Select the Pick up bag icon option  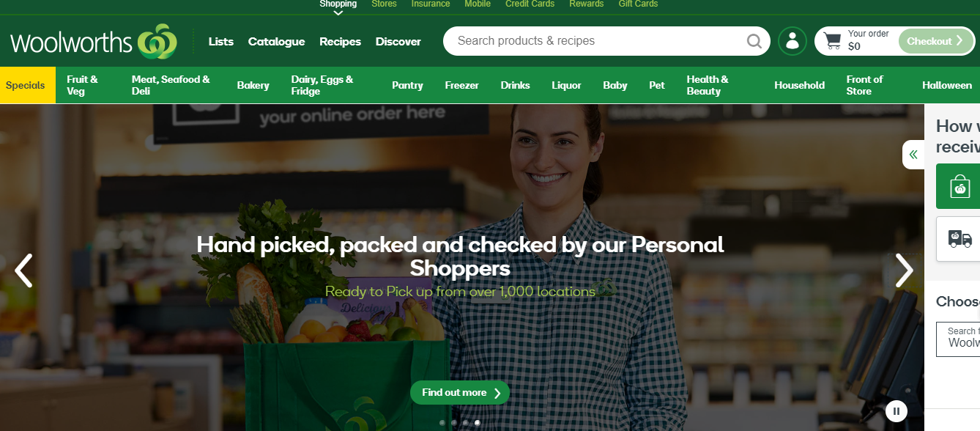click(x=959, y=186)
